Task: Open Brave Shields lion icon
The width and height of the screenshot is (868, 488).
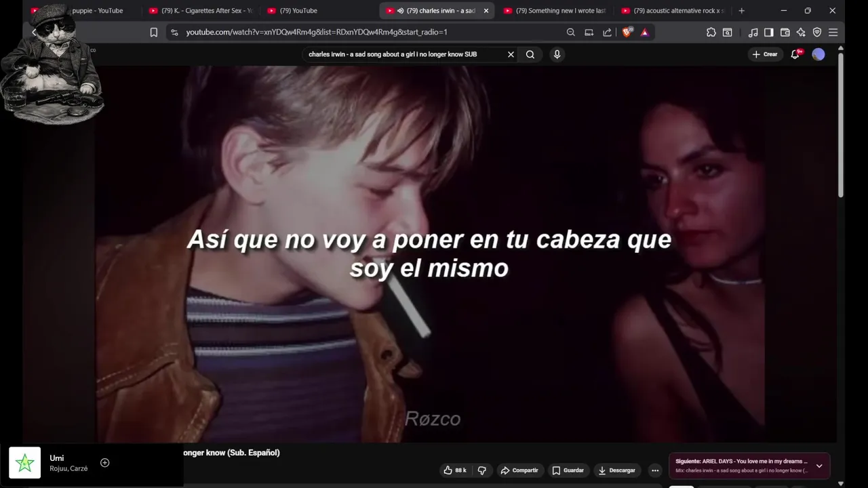Action: (x=627, y=32)
